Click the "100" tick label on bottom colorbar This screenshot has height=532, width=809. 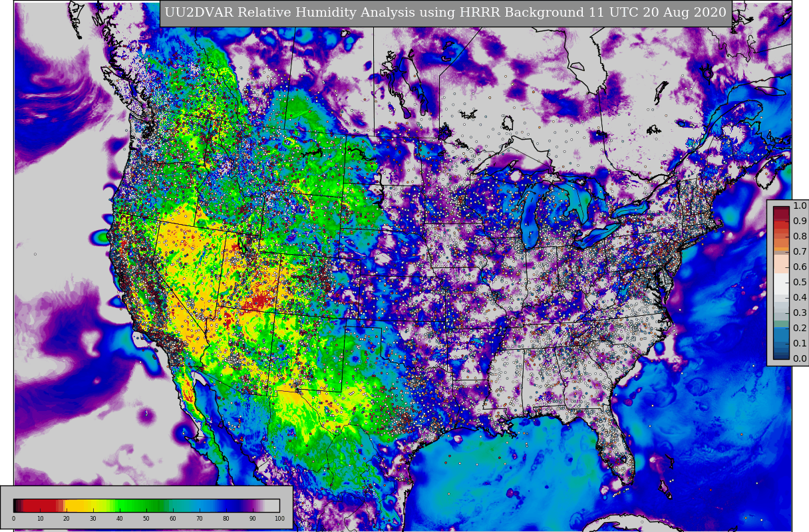click(x=279, y=519)
